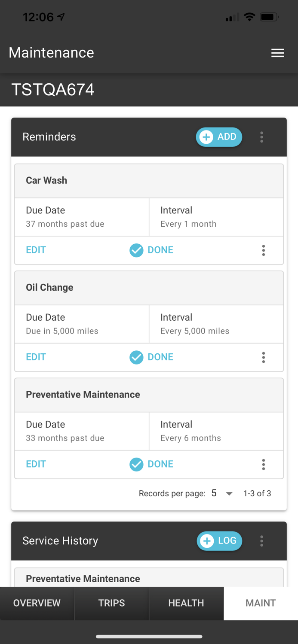Add a new reminder
This screenshot has width=298, height=644.
219,137
